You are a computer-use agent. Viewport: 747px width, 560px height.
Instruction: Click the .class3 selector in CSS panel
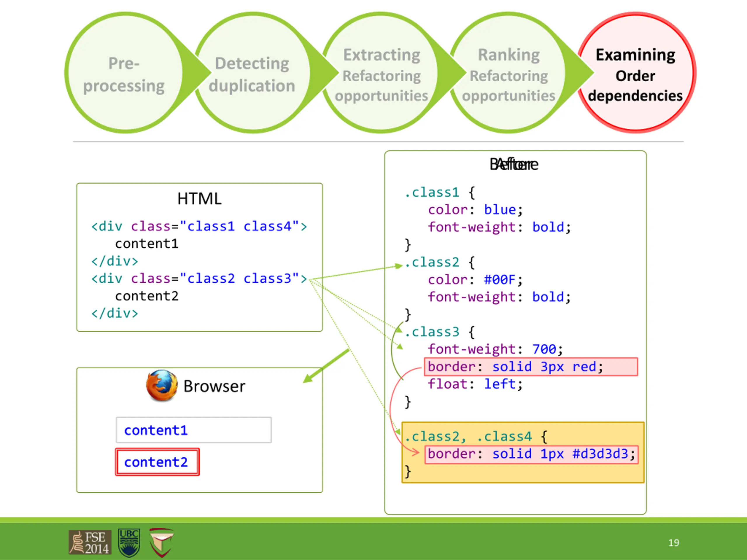click(x=432, y=332)
